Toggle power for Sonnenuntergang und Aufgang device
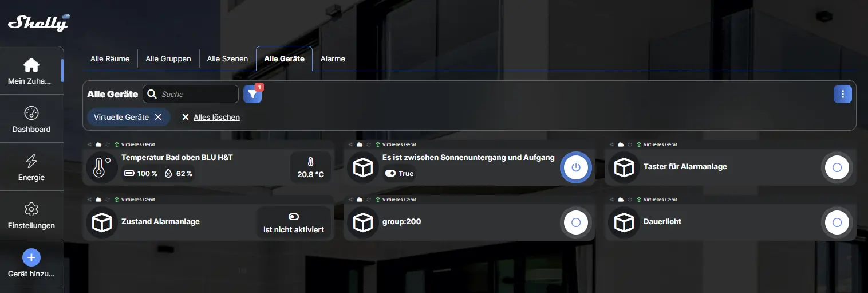The height and width of the screenshot is (293, 868). click(576, 167)
